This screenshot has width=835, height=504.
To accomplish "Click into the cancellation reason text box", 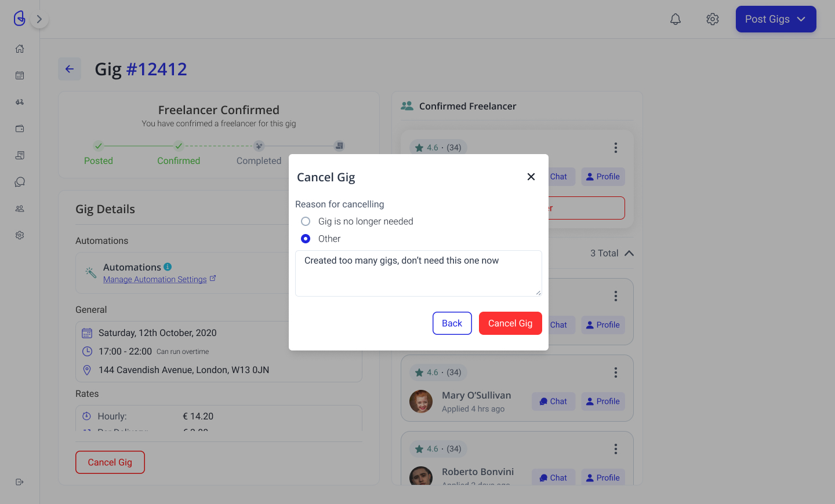I will click(x=419, y=273).
